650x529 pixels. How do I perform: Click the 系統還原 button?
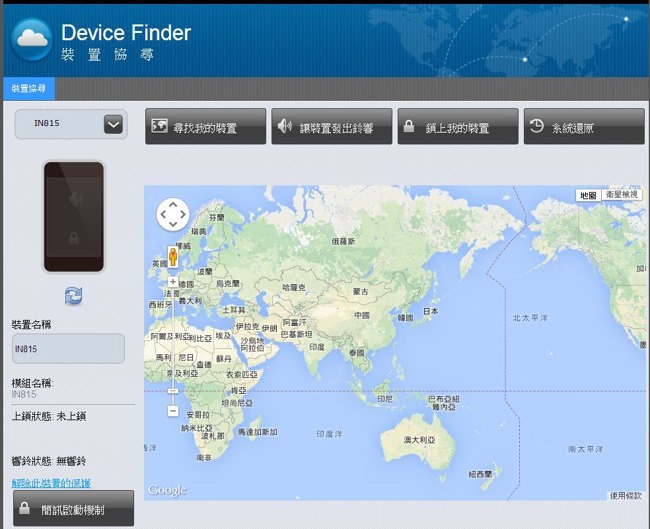click(x=584, y=126)
